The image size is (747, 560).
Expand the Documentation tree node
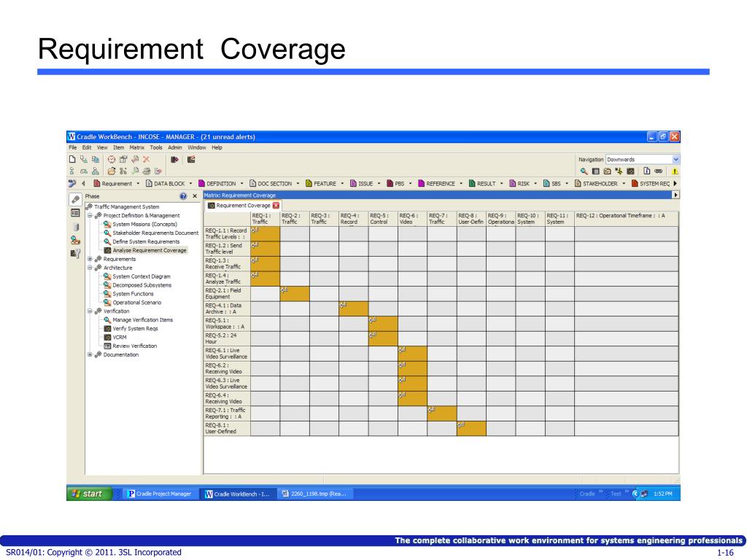point(90,355)
